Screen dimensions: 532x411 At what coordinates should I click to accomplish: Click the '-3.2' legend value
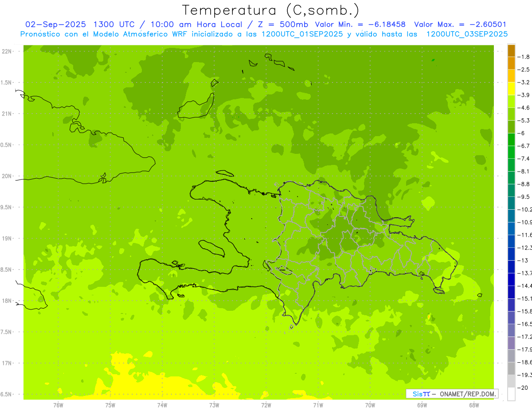click(524, 82)
